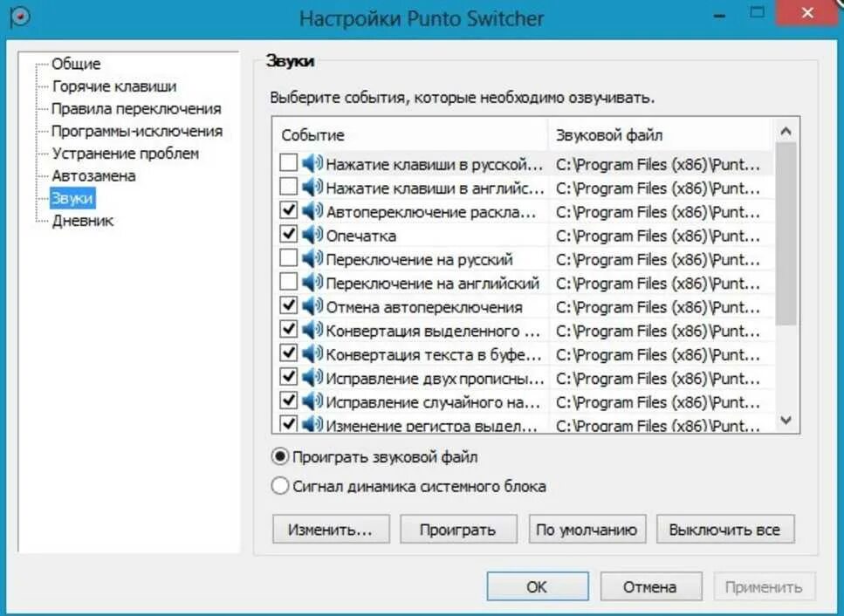Click speaker icon beside Отмена автопереключения

coord(312,305)
